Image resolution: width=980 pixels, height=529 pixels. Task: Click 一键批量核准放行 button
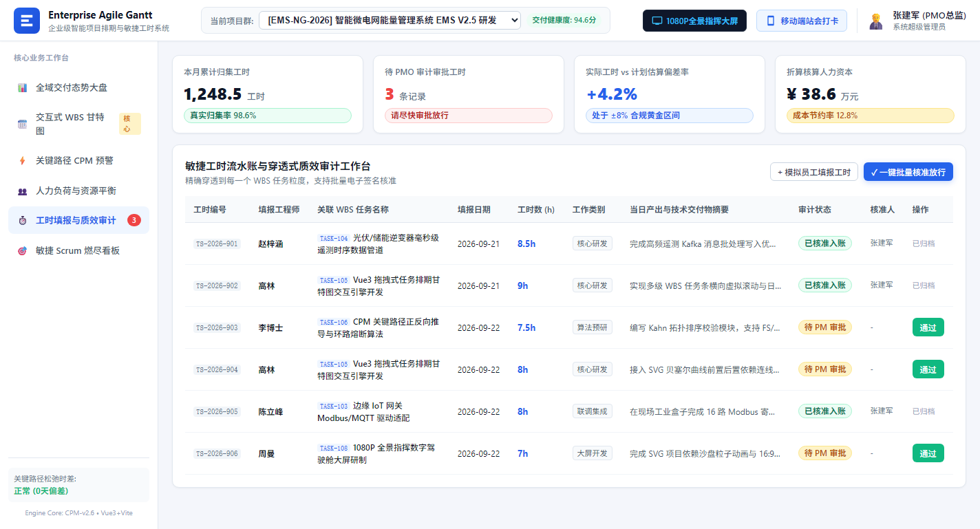click(908, 172)
